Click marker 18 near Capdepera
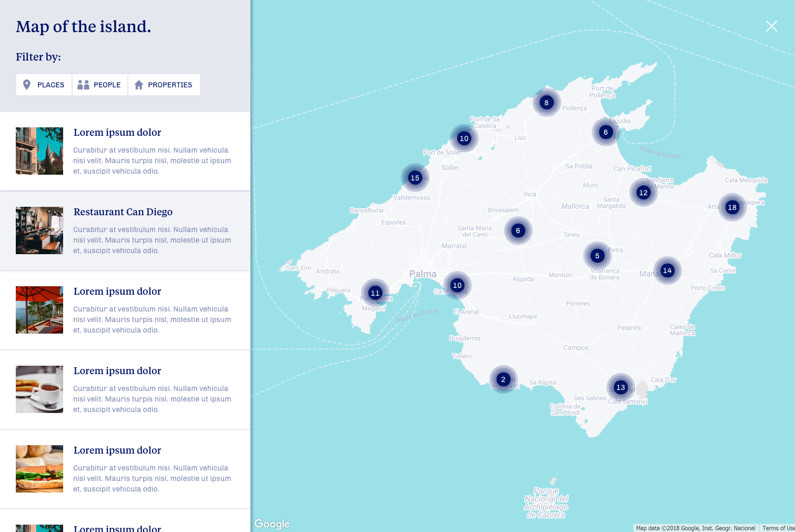The width and height of the screenshot is (795, 532). coord(732,208)
